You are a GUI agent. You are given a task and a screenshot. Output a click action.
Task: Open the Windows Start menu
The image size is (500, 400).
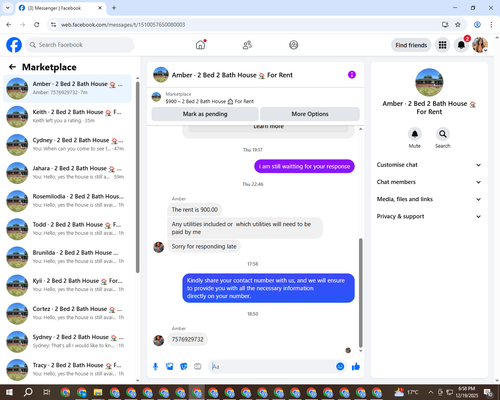[x=9, y=392]
